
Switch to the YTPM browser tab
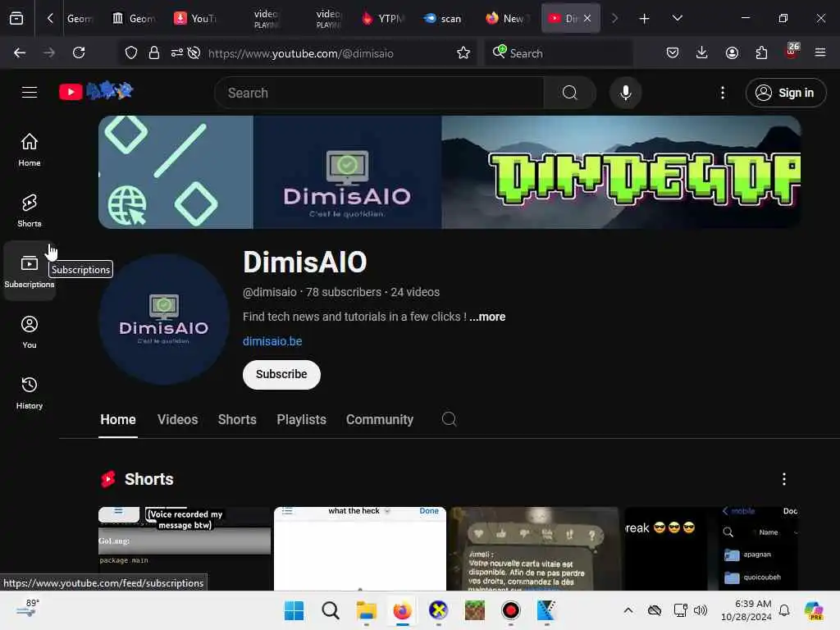pyautogui.click(x=383, y=19)
